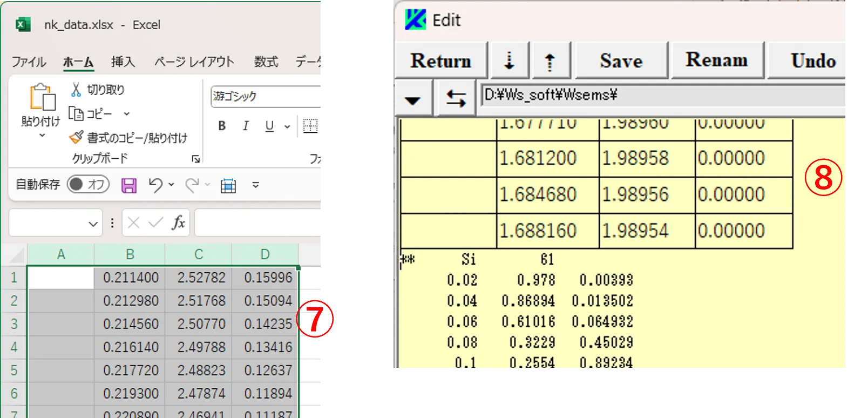Click cell containing 0.14235

click(265, 324)
